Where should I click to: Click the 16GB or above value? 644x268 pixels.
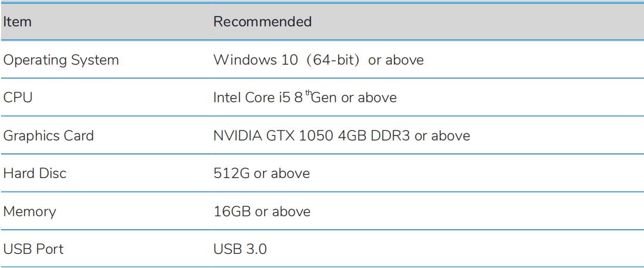[x=262, y=212]
